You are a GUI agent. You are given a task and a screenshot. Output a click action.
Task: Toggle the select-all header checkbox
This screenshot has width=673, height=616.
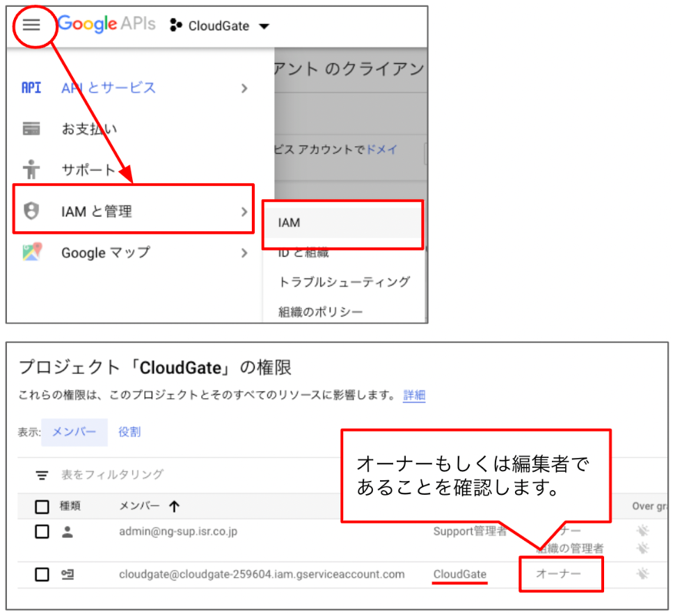point(42,507)
